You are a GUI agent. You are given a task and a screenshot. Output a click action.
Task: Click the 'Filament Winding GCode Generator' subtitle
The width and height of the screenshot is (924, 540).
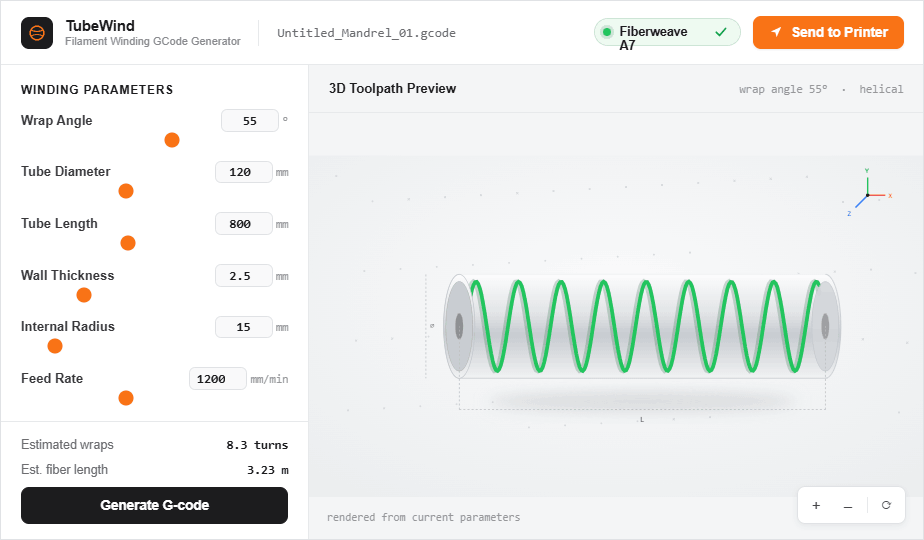tap(153, 41)
